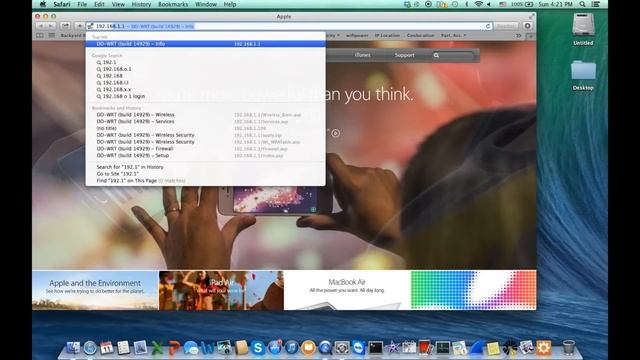Image resolution: width=640 pixels, height=360 pixels.
Task: Open the Untitled drive on desktop
Action: click(583, 29)
